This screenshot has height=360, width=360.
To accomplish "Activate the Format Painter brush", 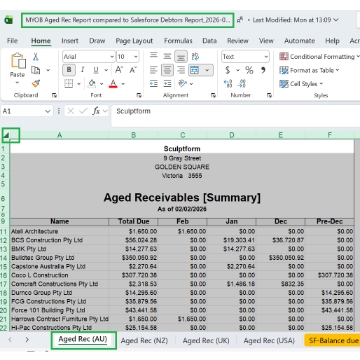I will tap(36, 83).
